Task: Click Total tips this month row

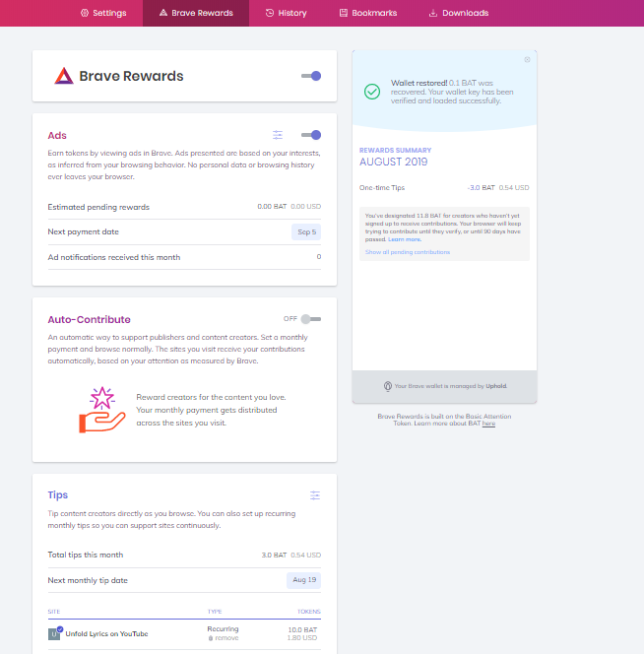Action: click(184, 556)
